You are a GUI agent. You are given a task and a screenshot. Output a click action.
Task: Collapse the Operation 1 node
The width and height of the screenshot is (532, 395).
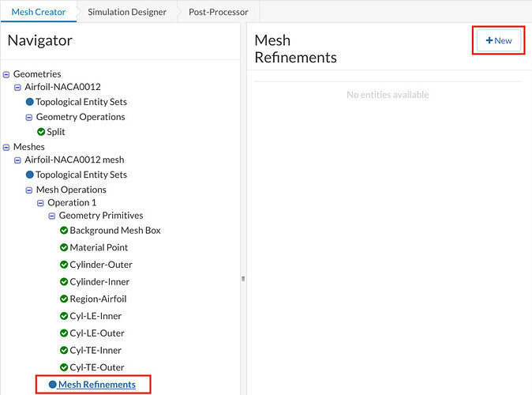[x=41, y=203]
